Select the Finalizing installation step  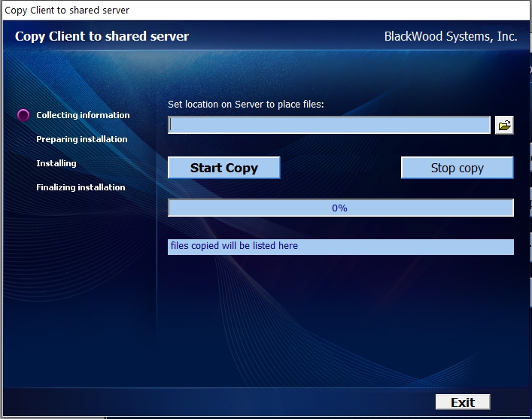click(81, 187)
